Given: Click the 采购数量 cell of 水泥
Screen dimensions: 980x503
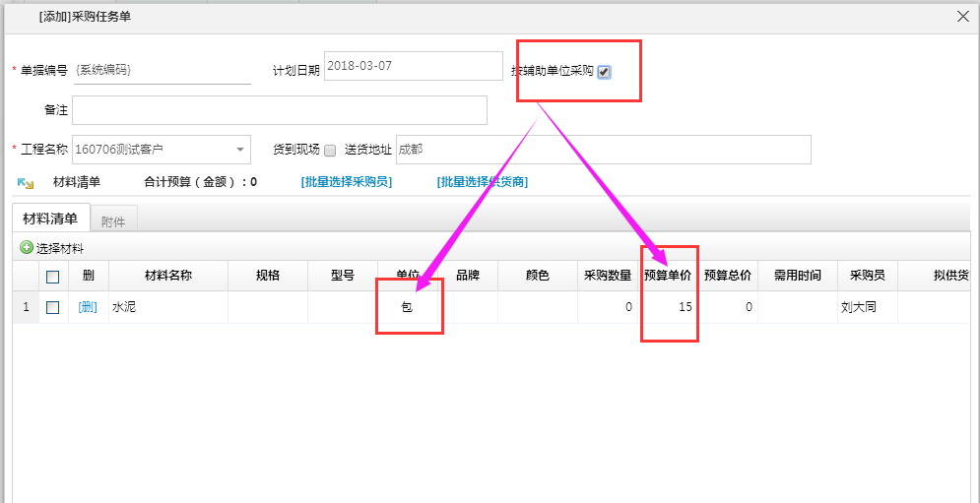Looking at the screenshot, I should [x=607, y=307].
